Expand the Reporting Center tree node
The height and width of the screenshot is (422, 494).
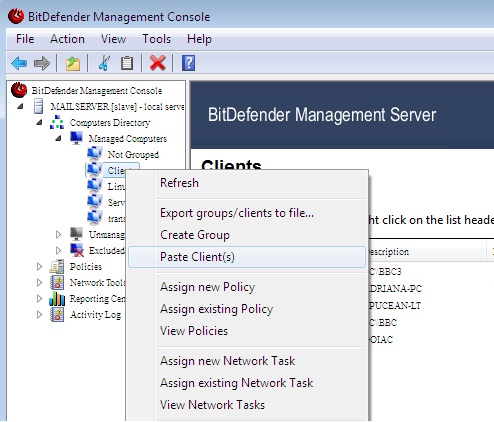(39, 298)
